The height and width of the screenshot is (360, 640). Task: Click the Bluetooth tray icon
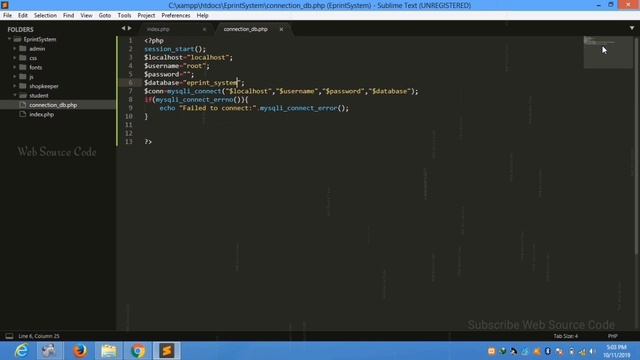[x=548, y=351]
